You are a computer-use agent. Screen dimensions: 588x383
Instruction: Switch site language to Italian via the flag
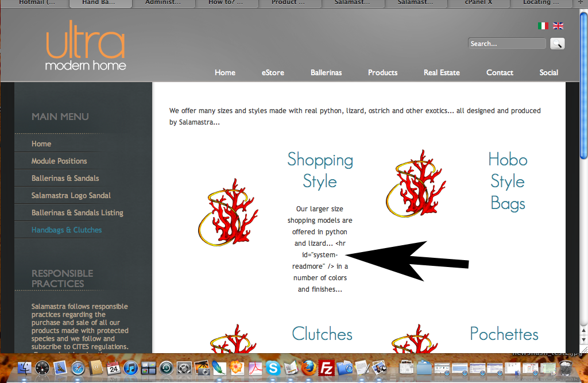543,26
